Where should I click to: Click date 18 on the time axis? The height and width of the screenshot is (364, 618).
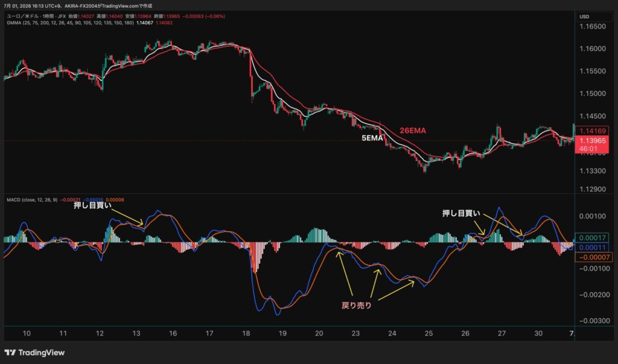tap(246, 333)
